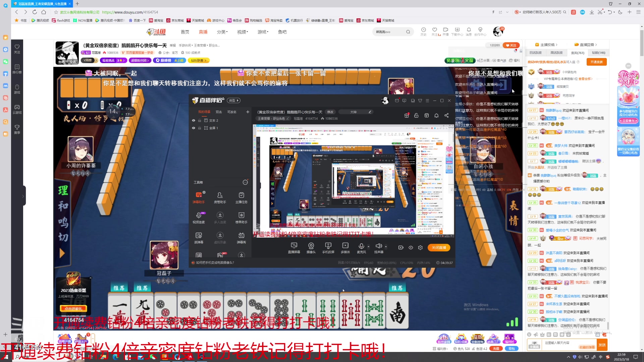Edit the 王者荣耀 - 职业&绝 category selector
Image resolution: width=644 pixels, height=362 pixels.
273,119
